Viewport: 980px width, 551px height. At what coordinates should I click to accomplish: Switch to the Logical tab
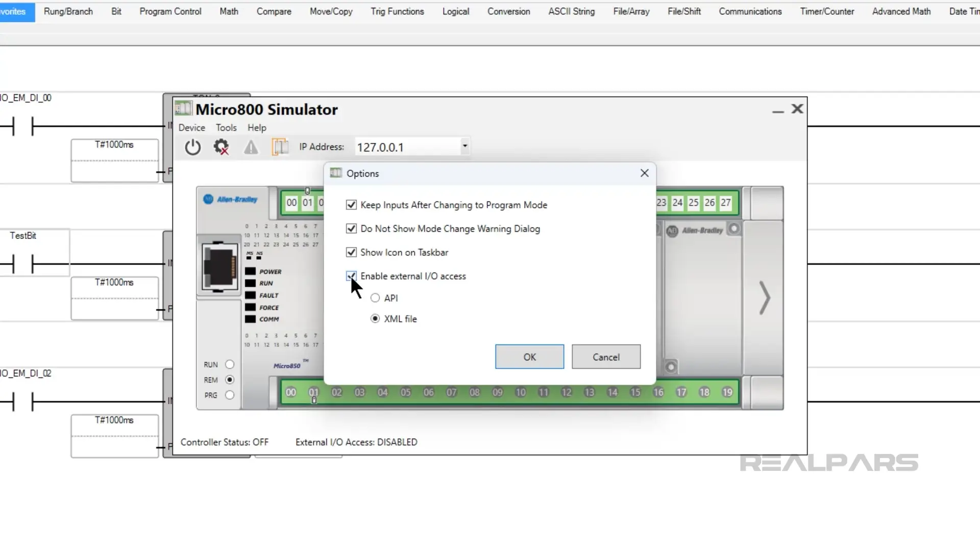click(455, 11)
